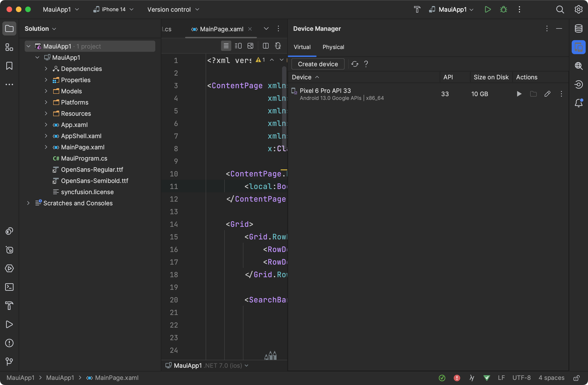Screen dimensions: 588x385
Task: Open the Notifications bell icon
Action: [x=578, y=103]
